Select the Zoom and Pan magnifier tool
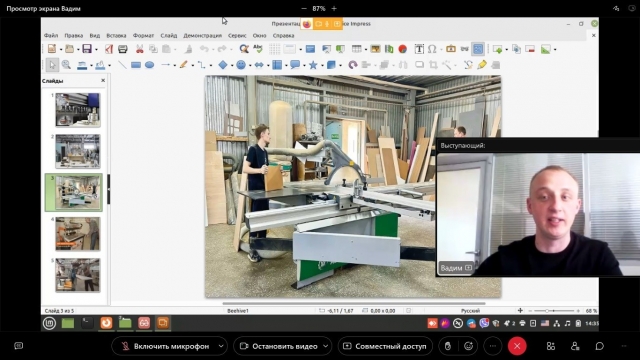640x360 pixels. click(x=66, y=64)
